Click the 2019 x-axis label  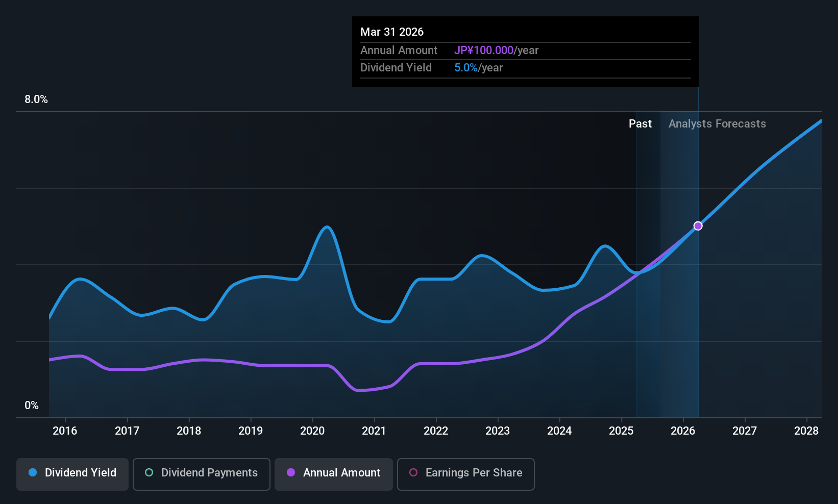[251, 431]
